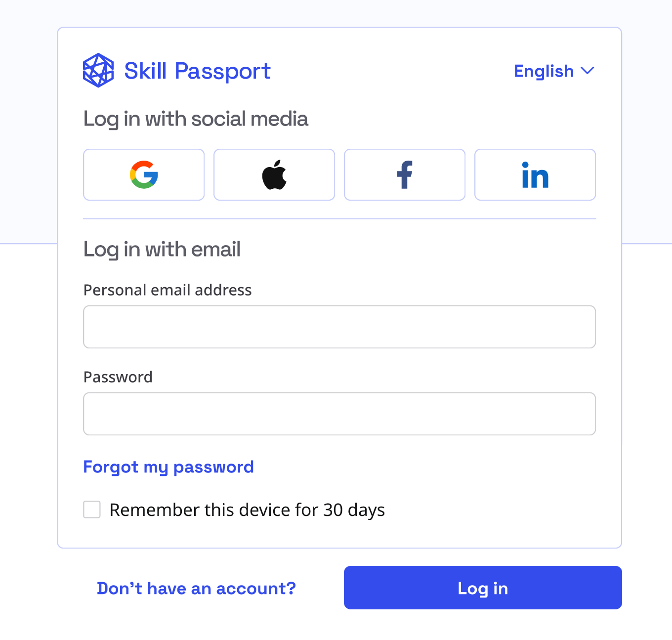Image resolution: width=672 pixels, height=640 pixels.
Task: Log in using the Facebook icon
Action: click(405, 174)
